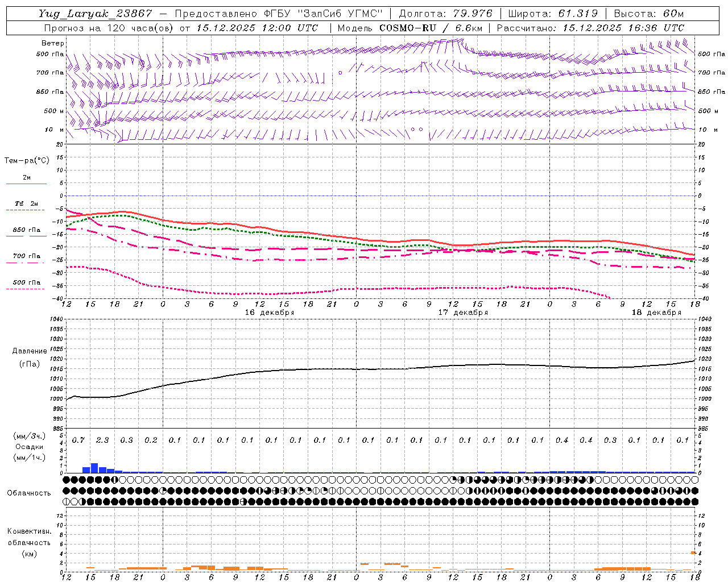The width and height of the screenshot is (728, 582).
Task: Click the model name COSMO-RU / 6.6км
Action: [x=431, y=28]
